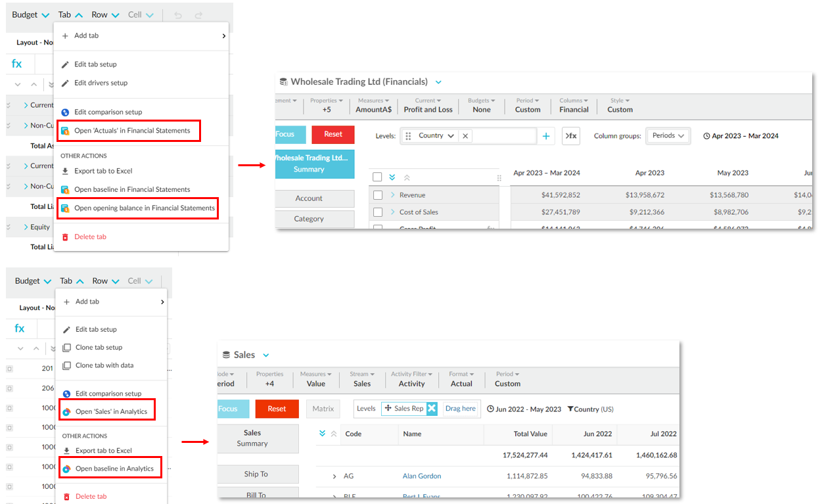Expand the Revenue row chevron

392,195
